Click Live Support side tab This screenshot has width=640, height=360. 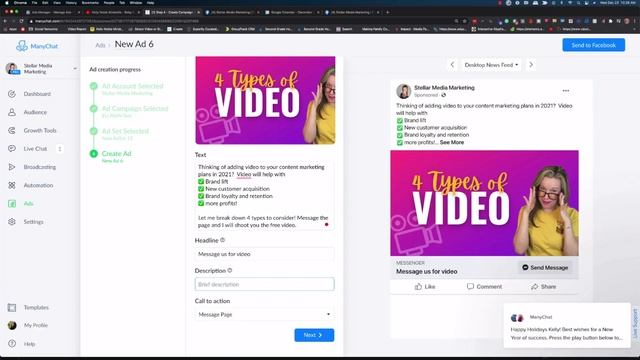[635, 324]
